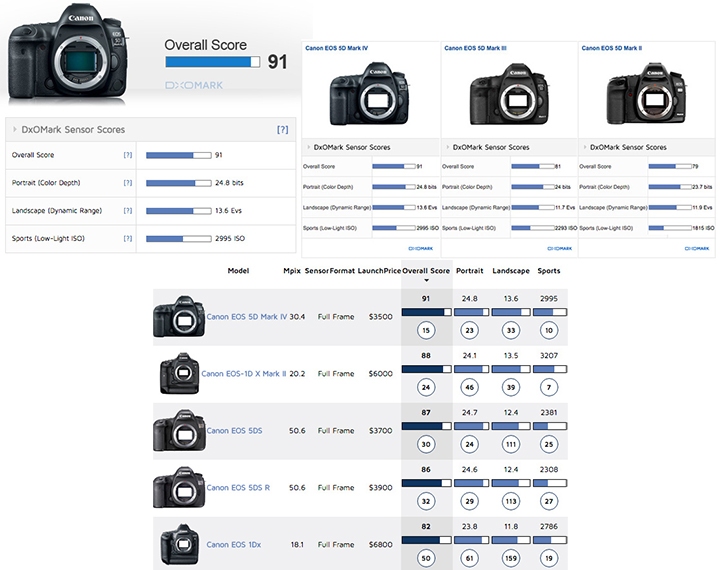The width and height of the screenshot is (720, 570).
Task: Click landscape rank badge 113 for EOS 5DS R
Action: [511, 502]
